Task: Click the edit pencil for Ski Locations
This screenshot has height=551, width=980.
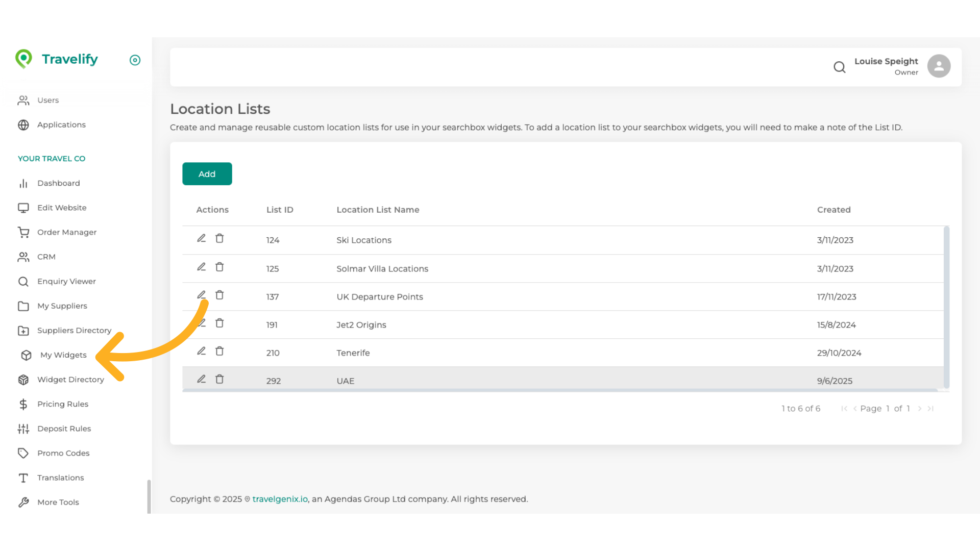Action: coord(201,238)
